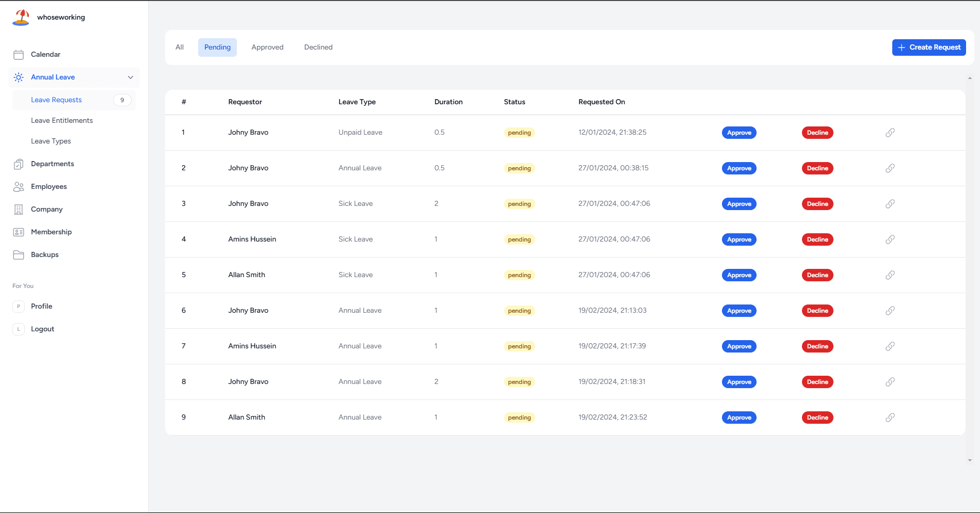Click the Departments clipboard icon

(19, 164)
